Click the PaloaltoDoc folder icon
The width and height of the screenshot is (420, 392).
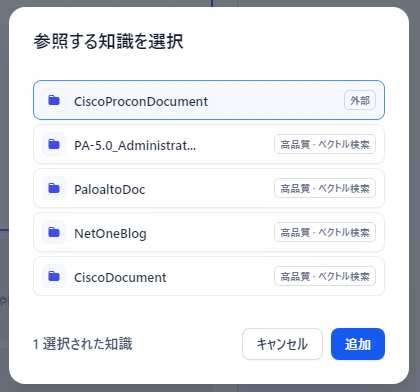[54, 188]
